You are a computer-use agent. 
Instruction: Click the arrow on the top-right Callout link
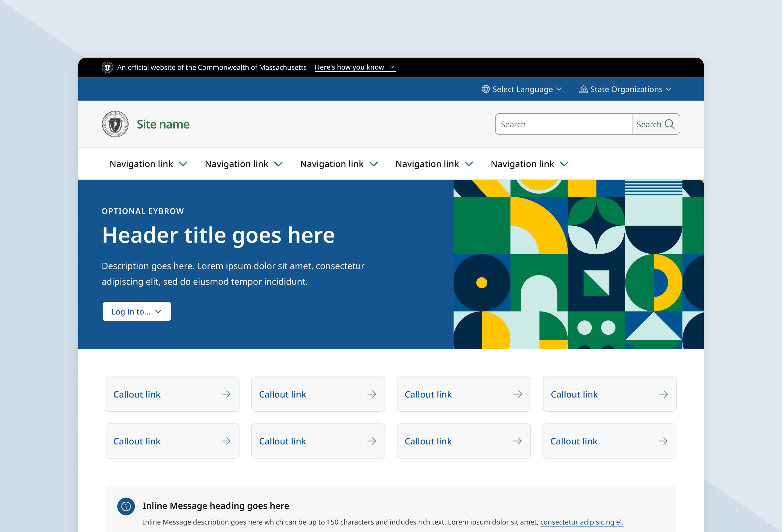[663, 394]
